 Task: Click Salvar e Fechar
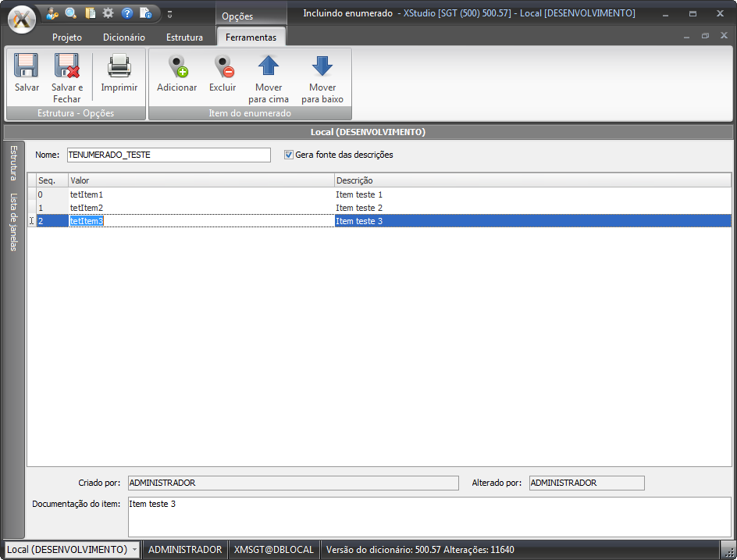(66, 79)
